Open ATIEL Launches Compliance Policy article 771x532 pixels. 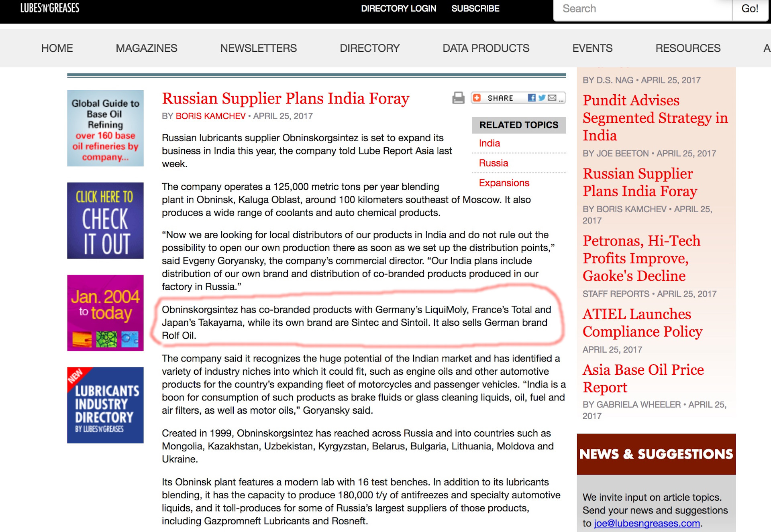(x=642, y=323)
